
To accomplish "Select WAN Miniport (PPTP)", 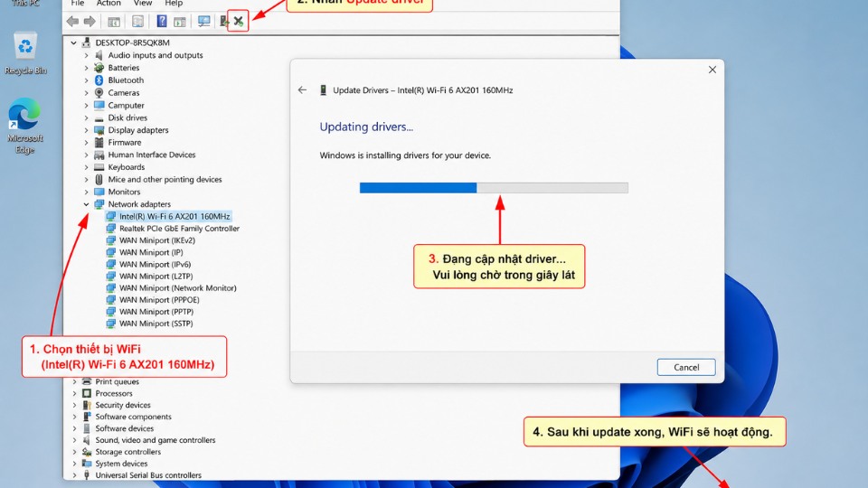I will [156, 312].
